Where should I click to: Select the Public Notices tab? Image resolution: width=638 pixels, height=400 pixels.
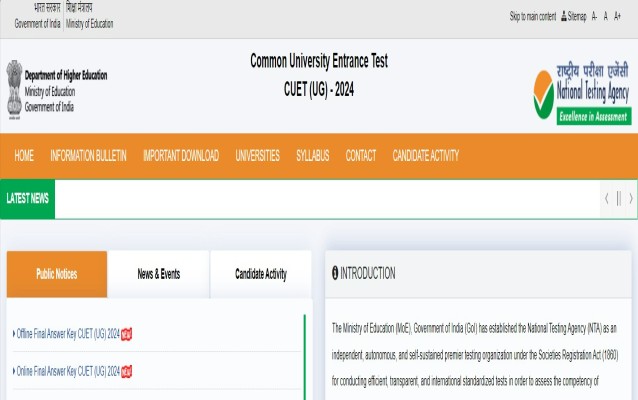point(57,274)
